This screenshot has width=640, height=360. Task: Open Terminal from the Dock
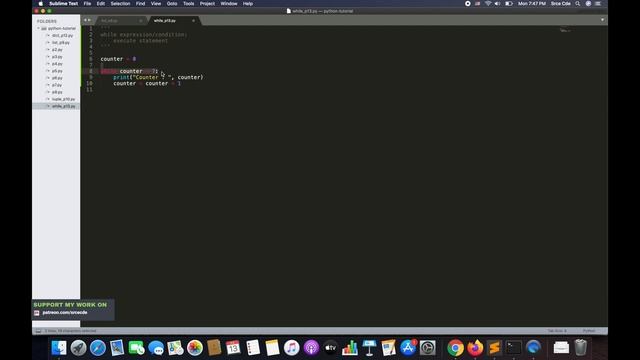(513, 348)
